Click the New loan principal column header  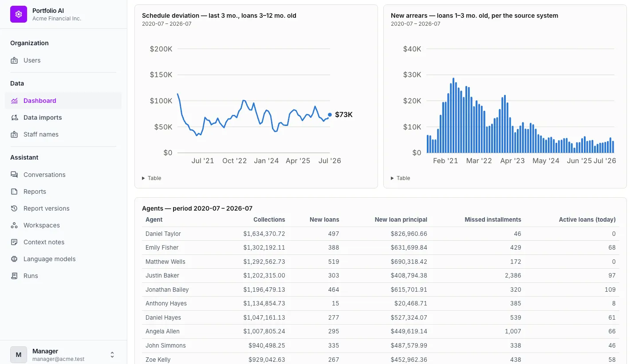(x=401, y=219)
